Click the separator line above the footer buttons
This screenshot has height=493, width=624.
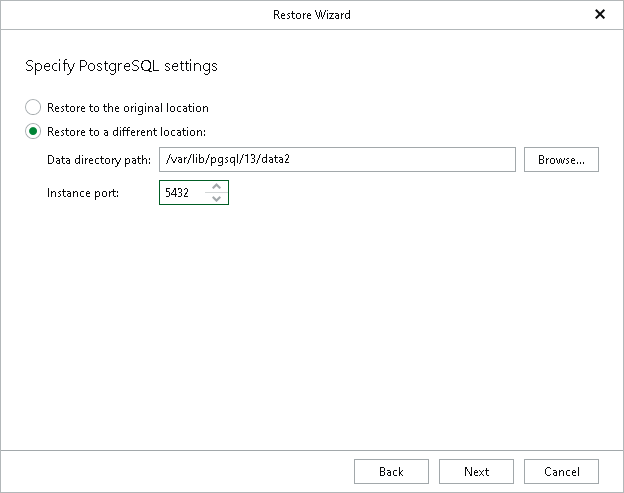311,450
